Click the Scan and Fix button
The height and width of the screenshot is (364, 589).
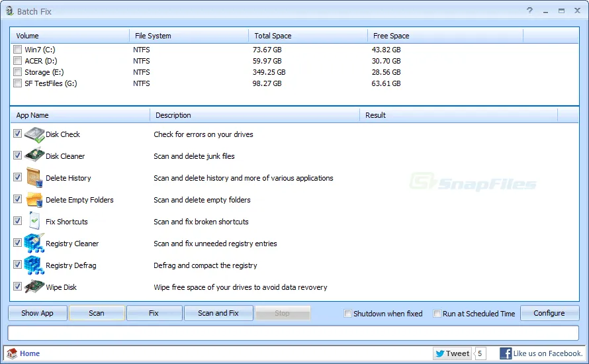pyautogui.click(x=218, y=313)
